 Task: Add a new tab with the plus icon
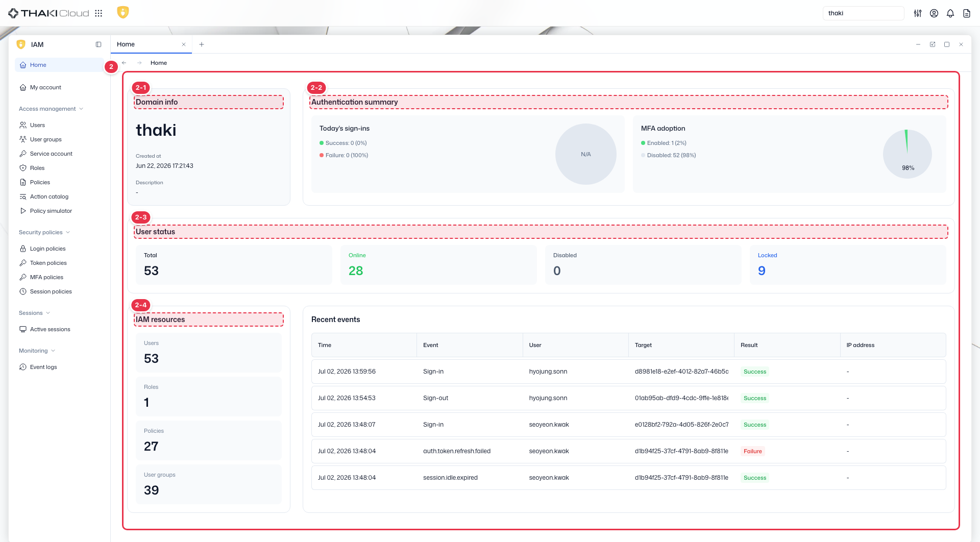tap(202, 44)
